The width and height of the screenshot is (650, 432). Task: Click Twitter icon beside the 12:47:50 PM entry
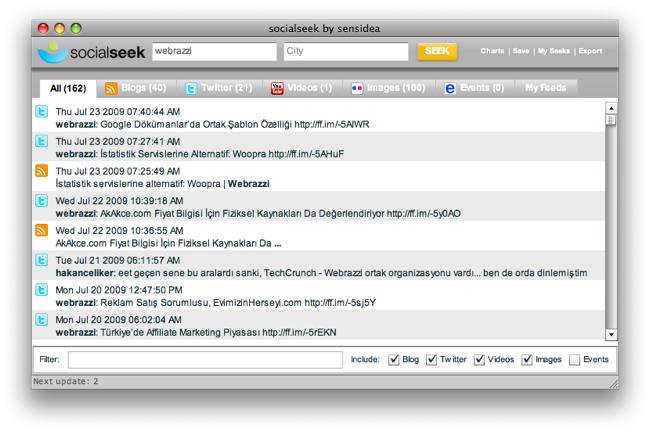point(42,291)
